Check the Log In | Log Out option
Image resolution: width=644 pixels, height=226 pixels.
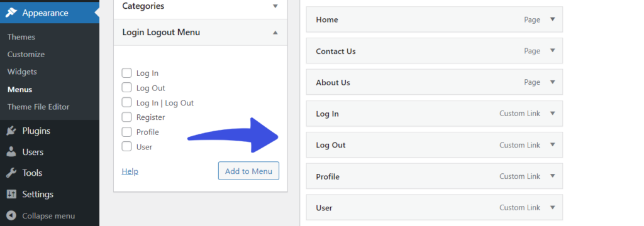pyautogui.click(x=126, y=102)
